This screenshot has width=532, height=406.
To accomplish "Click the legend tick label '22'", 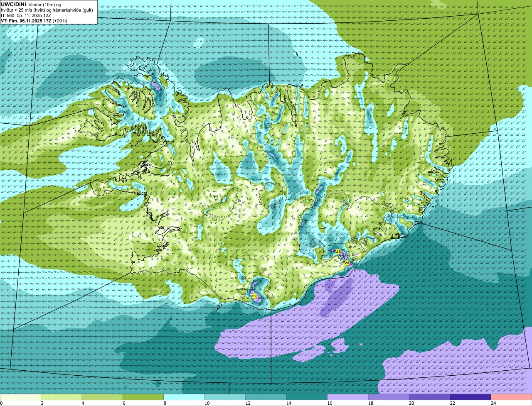I will 452,403.
